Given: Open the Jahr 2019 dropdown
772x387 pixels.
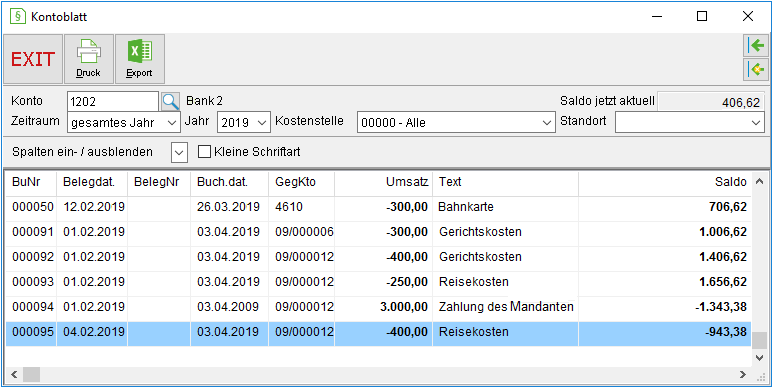Looking at the screenshot, I should click(x=263, y=123).
